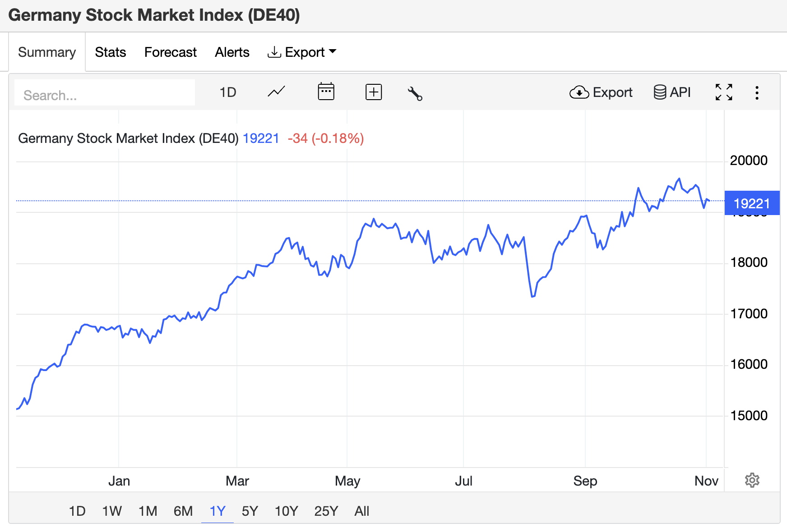Image resolution: width=787 pixels, height=532 pixels.
Task: Click the cloud Export button in chart toolbar
Action: point(601,92)
